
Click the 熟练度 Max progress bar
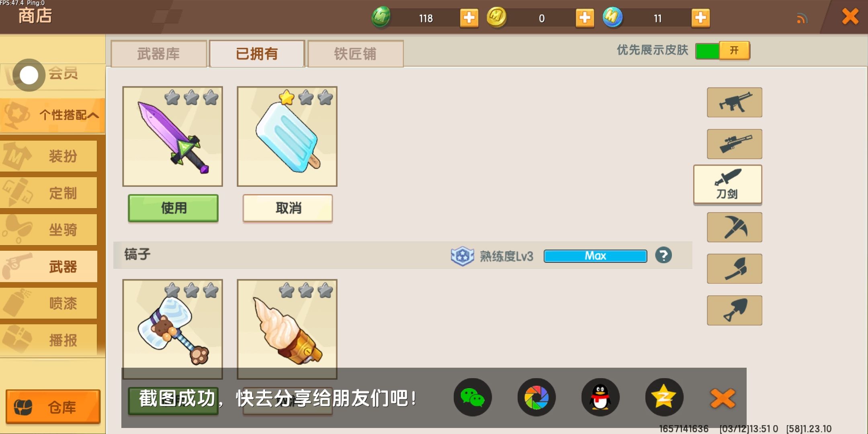[x=595, y=256]
